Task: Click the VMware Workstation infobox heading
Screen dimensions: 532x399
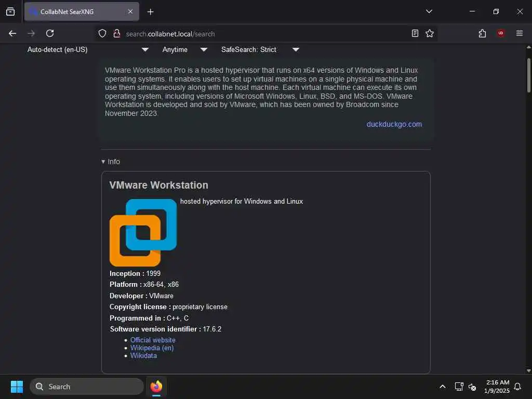Action: 158,185
